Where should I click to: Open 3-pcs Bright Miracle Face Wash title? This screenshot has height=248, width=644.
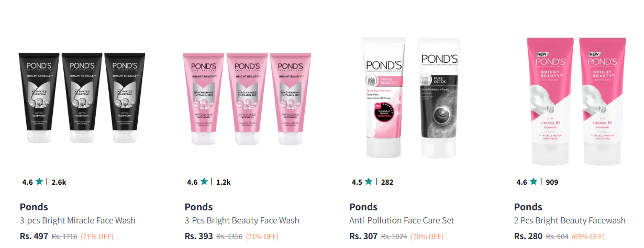(x=77, y=220)
